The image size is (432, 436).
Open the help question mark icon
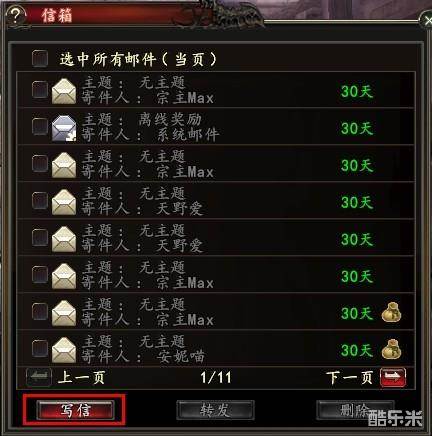(x=15, y=16)
